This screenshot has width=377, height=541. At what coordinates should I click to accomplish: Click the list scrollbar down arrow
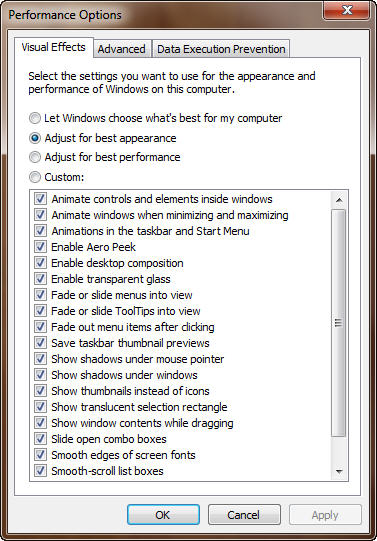tap(339, 471)
